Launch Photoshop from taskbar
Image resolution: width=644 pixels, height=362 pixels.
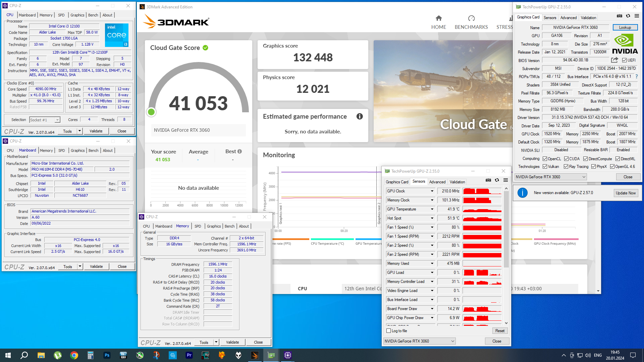click(x=107, y=355)
